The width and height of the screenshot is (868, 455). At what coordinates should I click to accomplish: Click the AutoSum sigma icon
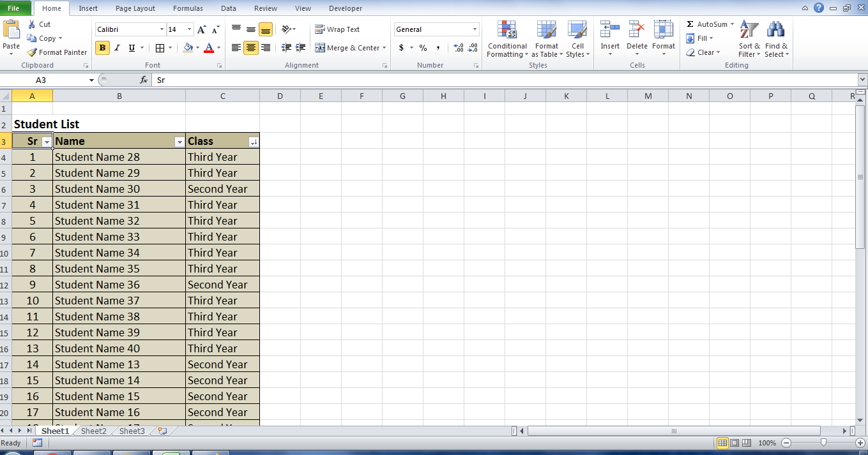[x=690, y=24]
